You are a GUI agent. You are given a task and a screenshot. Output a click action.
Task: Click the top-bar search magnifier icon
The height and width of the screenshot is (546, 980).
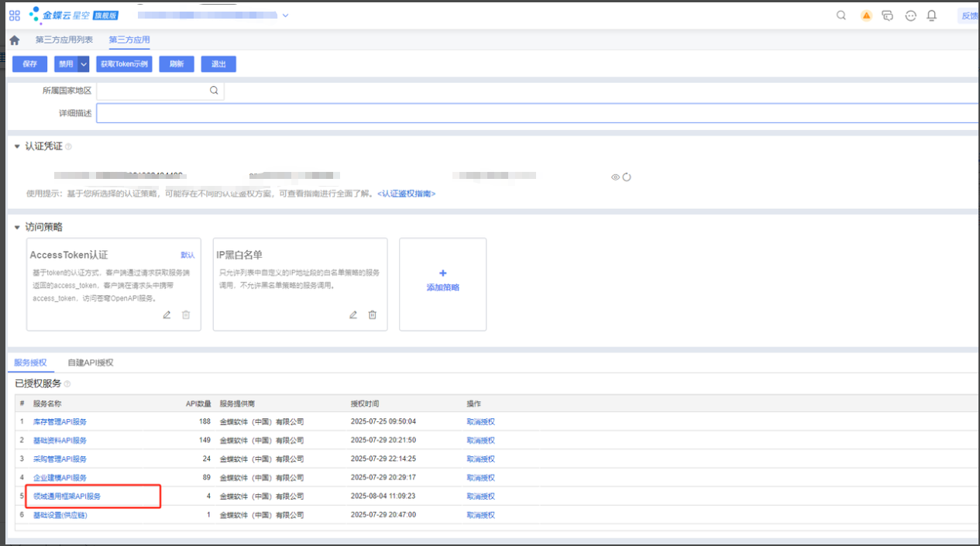tap(841, 15)
